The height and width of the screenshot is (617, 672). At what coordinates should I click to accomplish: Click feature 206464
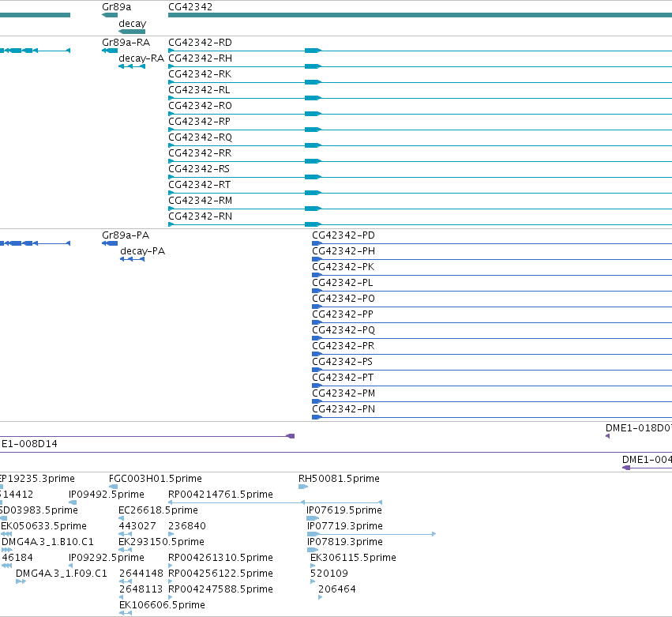pos(337,590)
